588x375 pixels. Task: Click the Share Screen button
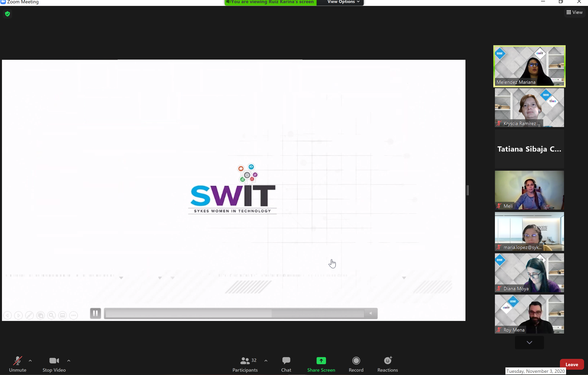(321, 364)
